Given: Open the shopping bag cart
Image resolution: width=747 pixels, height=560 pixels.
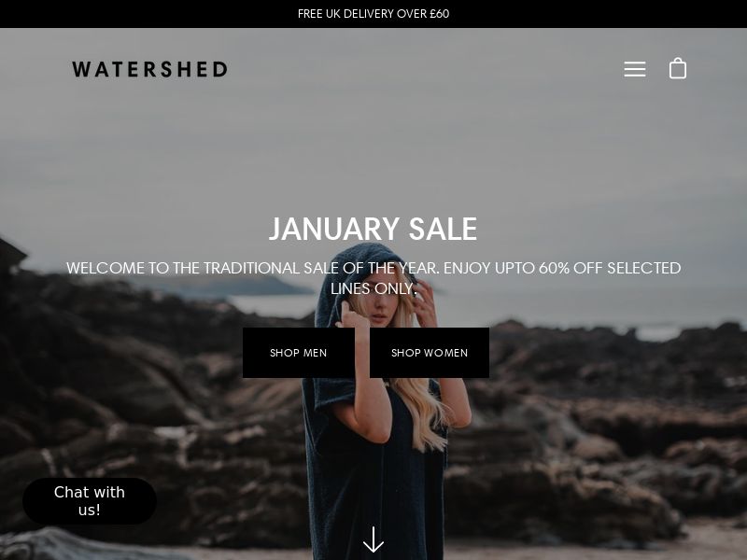Looking at the screenshot, I should (x=678, y=68).
